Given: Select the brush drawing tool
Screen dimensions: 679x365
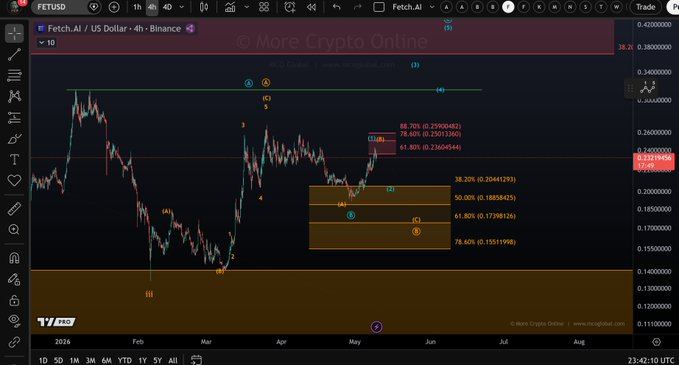Looking at the screenshot, I should tap(14, 139).
